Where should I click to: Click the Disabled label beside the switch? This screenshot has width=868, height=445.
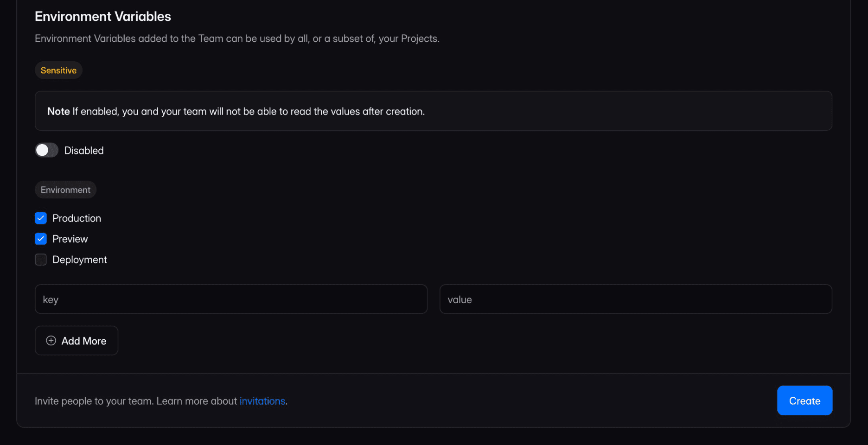pyautogui.click(x=84, y=151)
